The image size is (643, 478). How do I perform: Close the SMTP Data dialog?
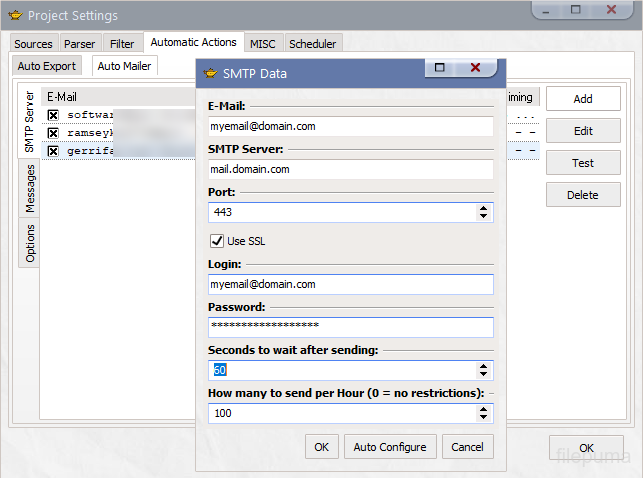[x=475, y=68]
